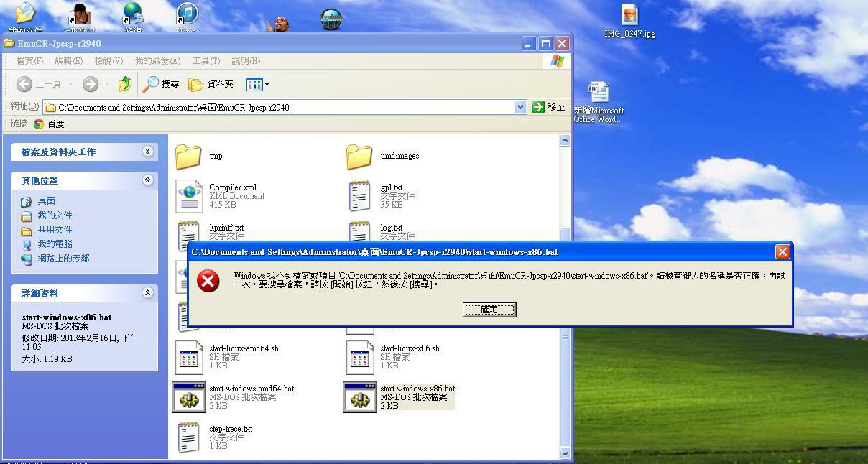Open the 編輯(E) menu

coord(68,61)
